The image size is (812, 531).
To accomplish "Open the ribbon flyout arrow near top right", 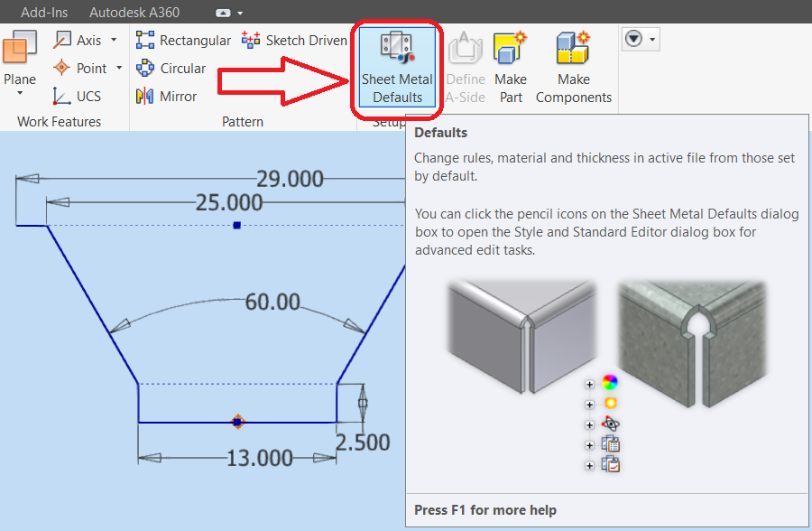I will point(654,39).
